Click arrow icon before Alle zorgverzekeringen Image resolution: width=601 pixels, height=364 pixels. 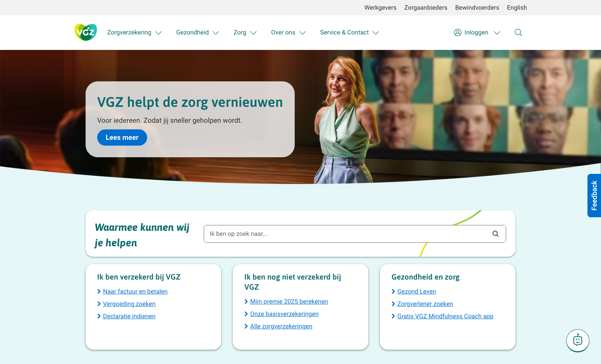coord(246,326)
